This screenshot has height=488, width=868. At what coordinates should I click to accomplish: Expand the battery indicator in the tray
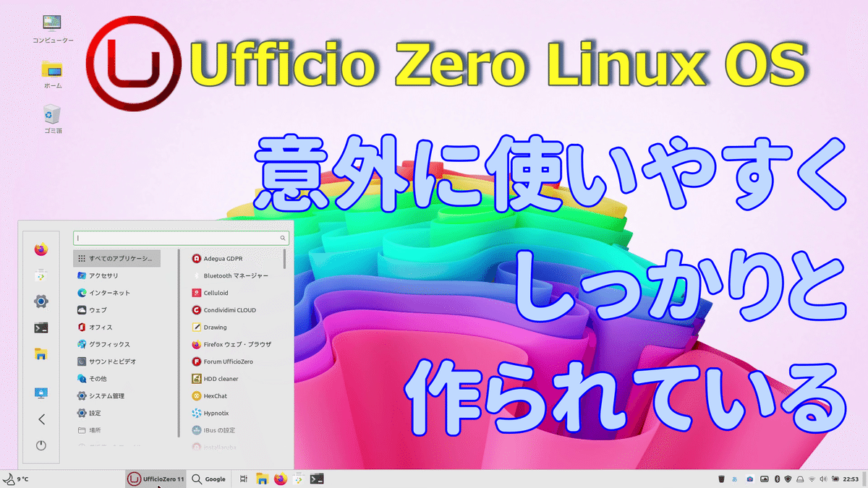click(835, 479)
